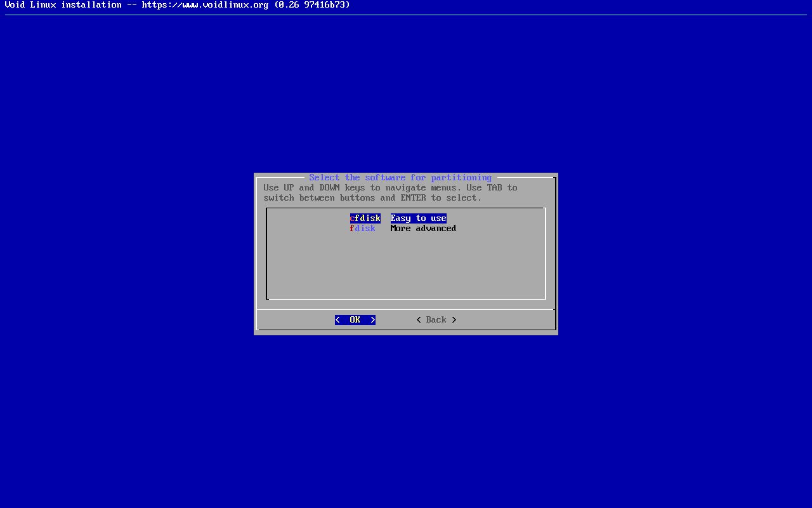Screen dimensions: 812x508
Task: Click the right angle bracket of OK
Action: pyautogui.click(x=373, y=320)
